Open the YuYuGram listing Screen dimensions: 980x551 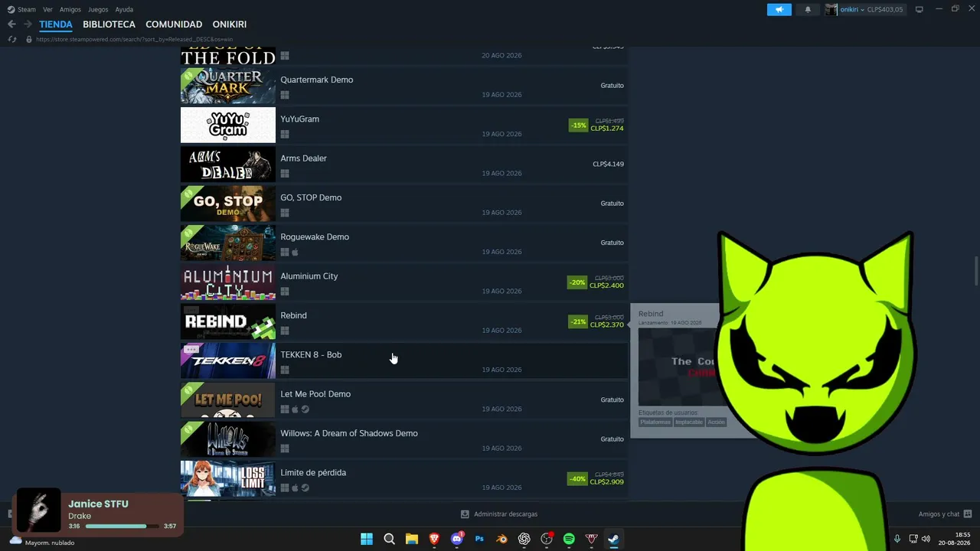click(x=404, y=125)
